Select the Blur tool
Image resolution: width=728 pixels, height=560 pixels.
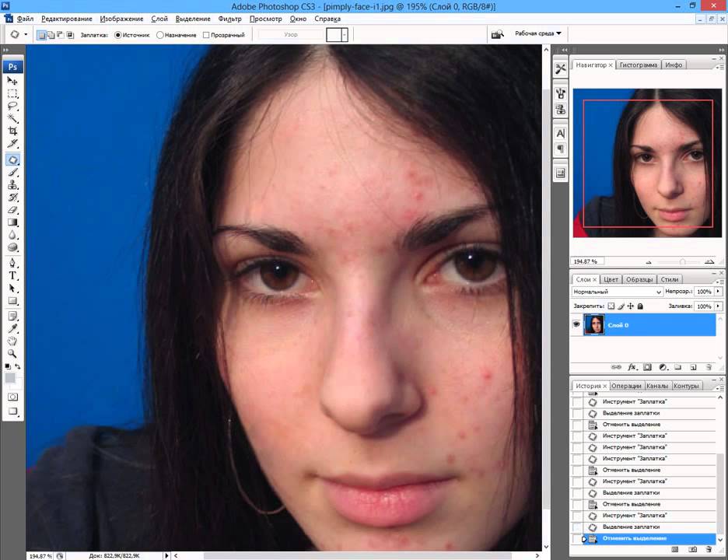[12, 235]
